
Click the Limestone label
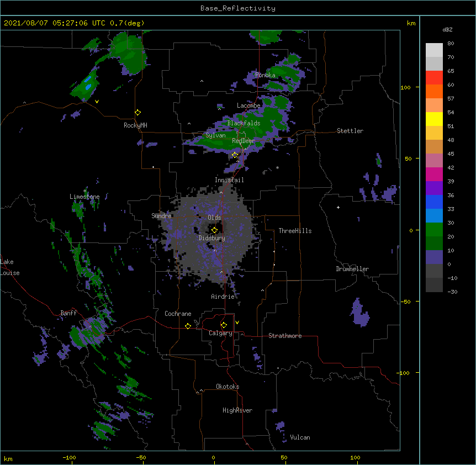(x=84, y=197)
